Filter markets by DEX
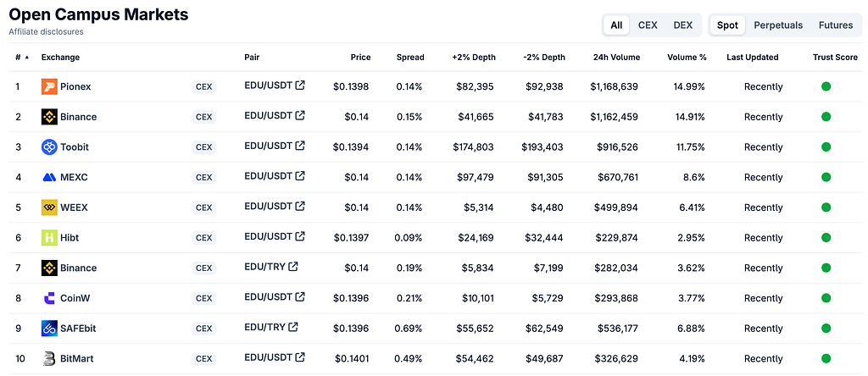Screen dimensions: 868x376 [x=682, y=25]
